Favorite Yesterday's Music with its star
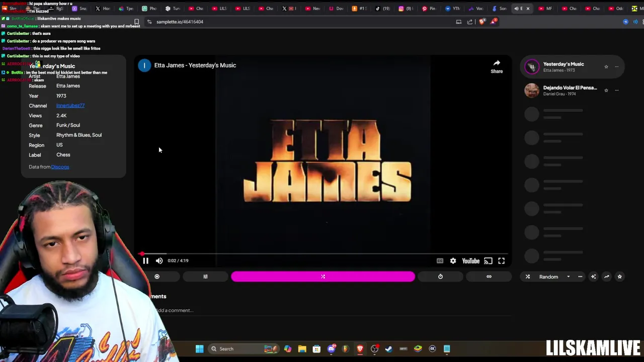 [x=606, y=67]
